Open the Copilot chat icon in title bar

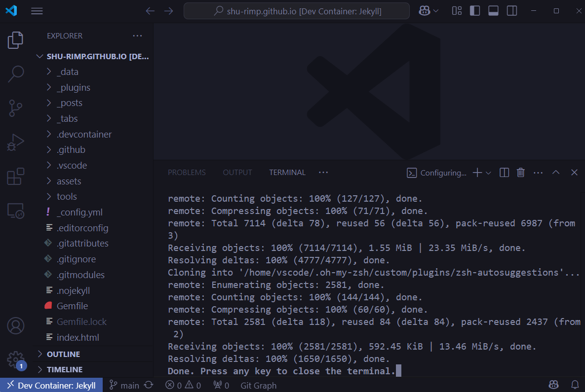[x=424, y=11]
